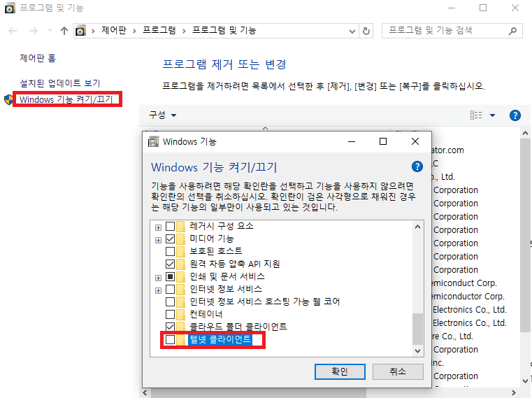
Task: Click the shield icon beside Windows 기능
Action: click(8, 99)
